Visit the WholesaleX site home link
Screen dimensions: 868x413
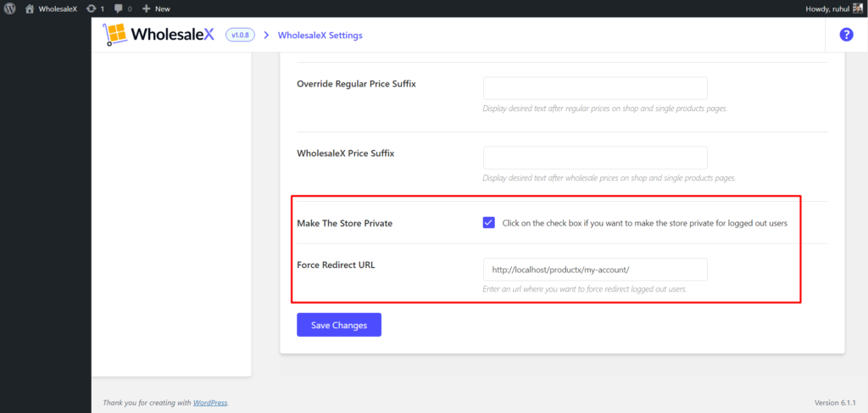coord(51,8)
